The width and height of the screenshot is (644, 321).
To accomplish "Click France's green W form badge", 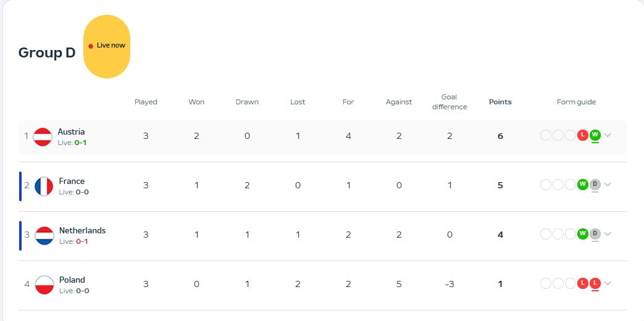I will pyautogui.click(x=582, y=184).
